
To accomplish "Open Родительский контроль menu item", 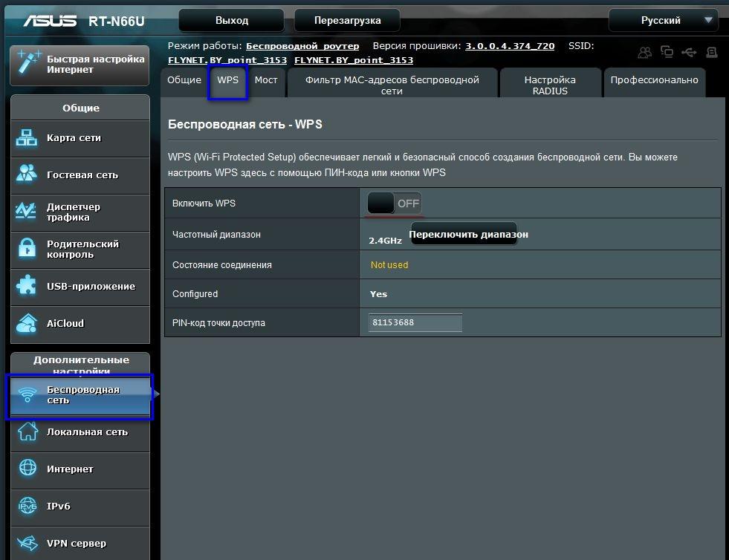I will pyautogui.click(x=80, y=250).
